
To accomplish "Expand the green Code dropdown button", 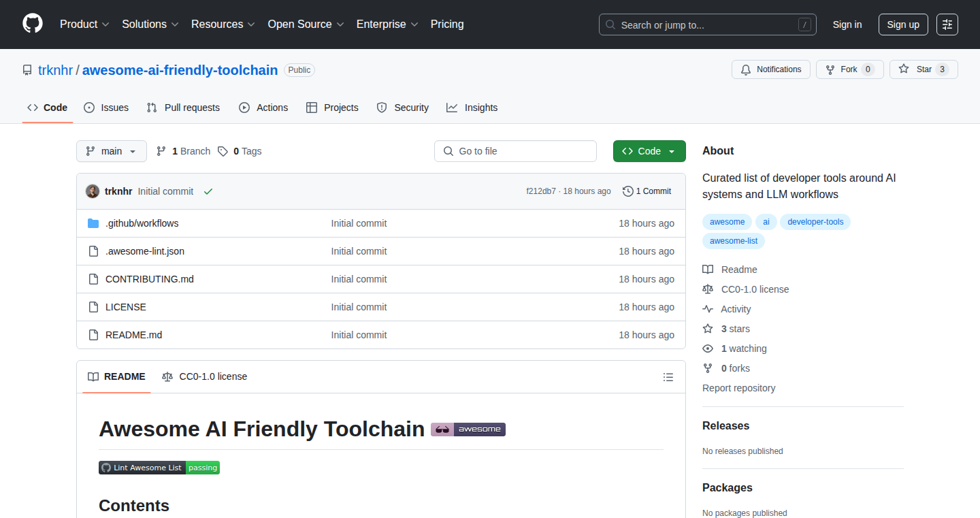I will [x=649, y=151].
